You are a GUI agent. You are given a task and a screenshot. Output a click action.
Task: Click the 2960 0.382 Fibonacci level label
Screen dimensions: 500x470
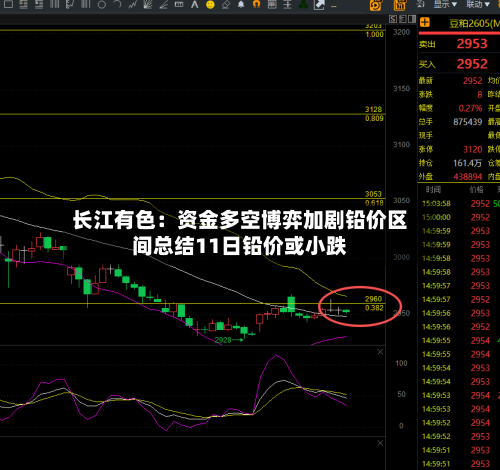point(374,303)
